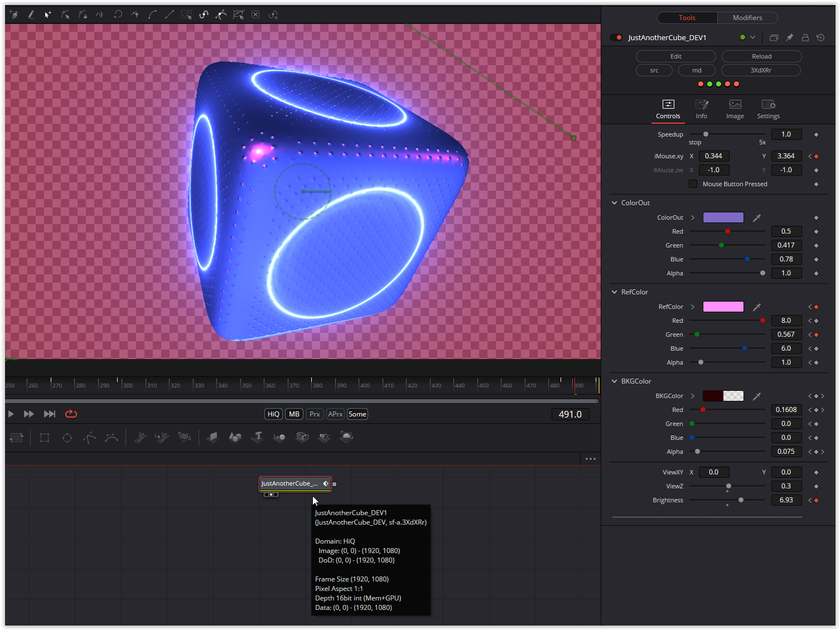This screenshot has width=840, height=630.
Task: Add an Ellipse mask from the toolbar
Action: tap(67, 438)
